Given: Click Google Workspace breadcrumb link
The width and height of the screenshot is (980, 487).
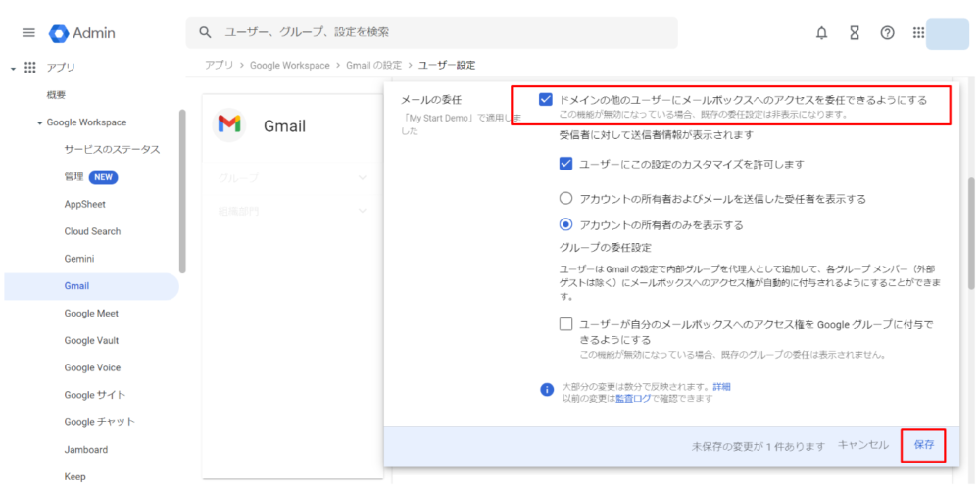Looking at the screenshot, I should click(290, 65).
